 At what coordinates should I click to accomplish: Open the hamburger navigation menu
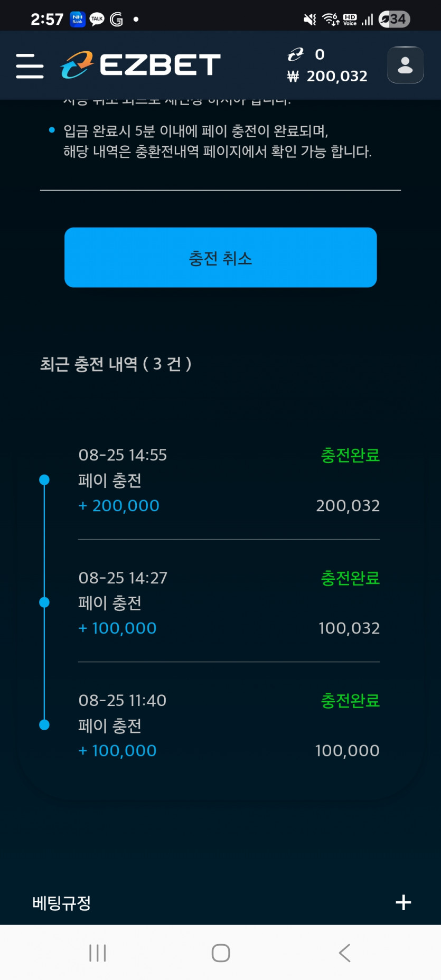coord(30,65)
